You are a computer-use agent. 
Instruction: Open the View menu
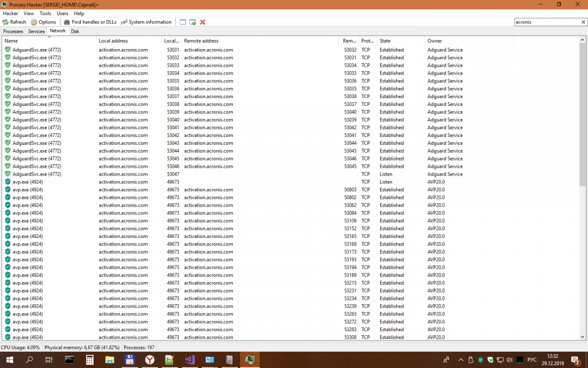[x=29, y=14]
